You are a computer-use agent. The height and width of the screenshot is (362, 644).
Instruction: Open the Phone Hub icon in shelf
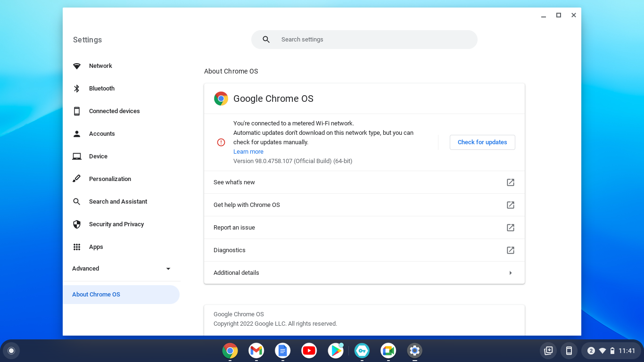(x=569, y=351)
